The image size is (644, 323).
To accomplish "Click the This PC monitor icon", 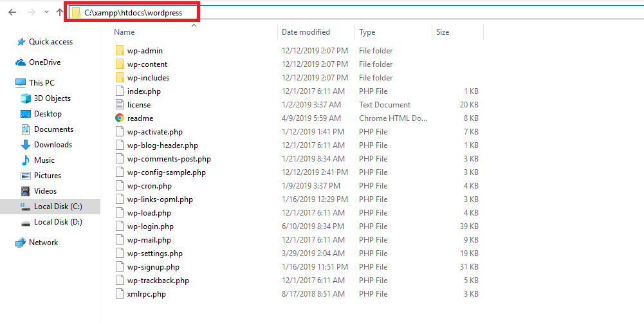I will 21,82.
